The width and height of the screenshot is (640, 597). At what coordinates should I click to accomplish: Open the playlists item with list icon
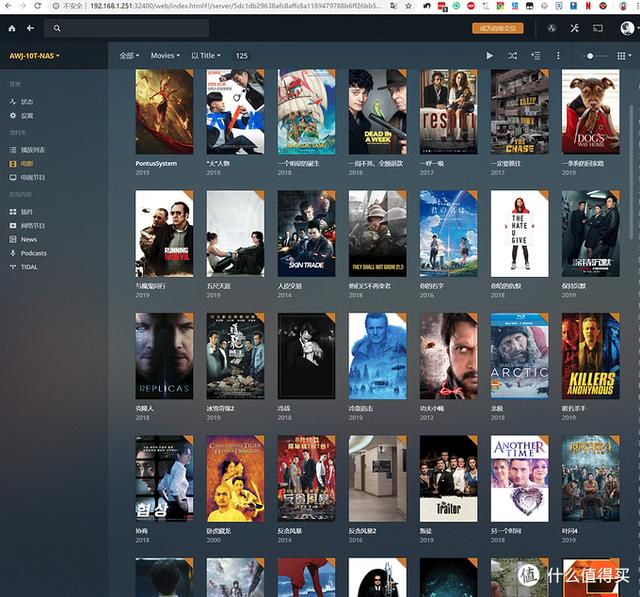[27, 150]
